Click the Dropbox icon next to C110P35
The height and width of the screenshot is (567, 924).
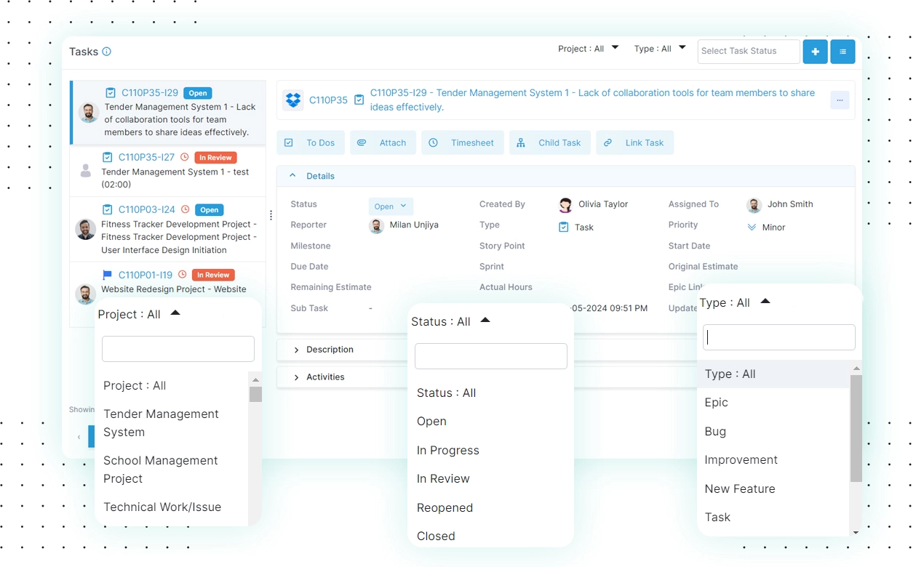(x=292, y=100)
